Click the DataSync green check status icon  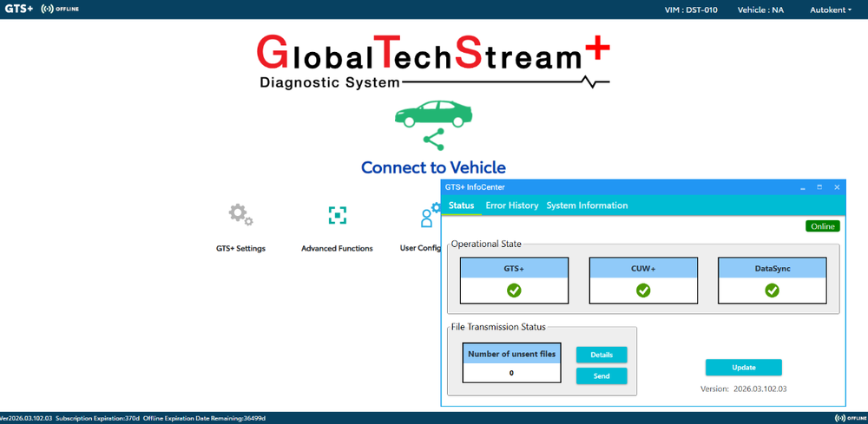click(x=772, y=290)
